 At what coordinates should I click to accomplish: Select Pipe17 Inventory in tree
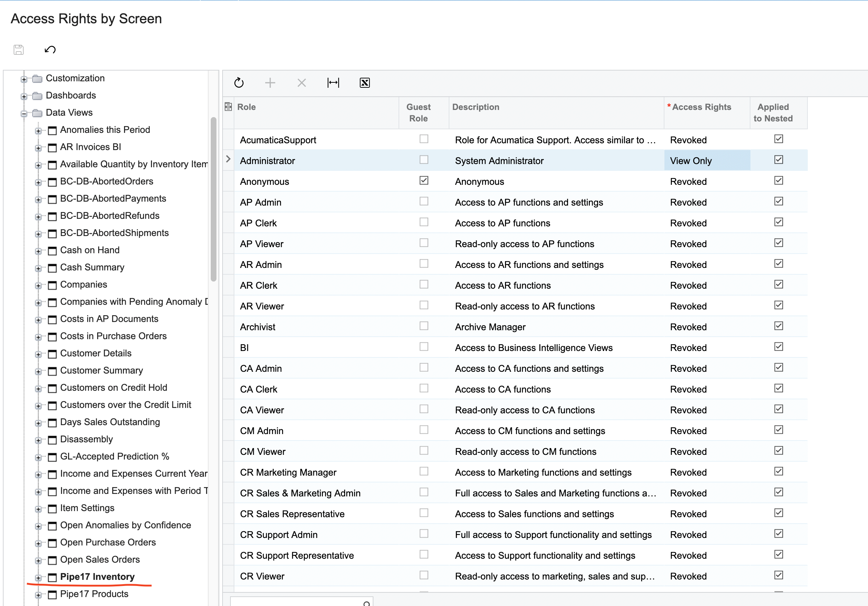97,577
